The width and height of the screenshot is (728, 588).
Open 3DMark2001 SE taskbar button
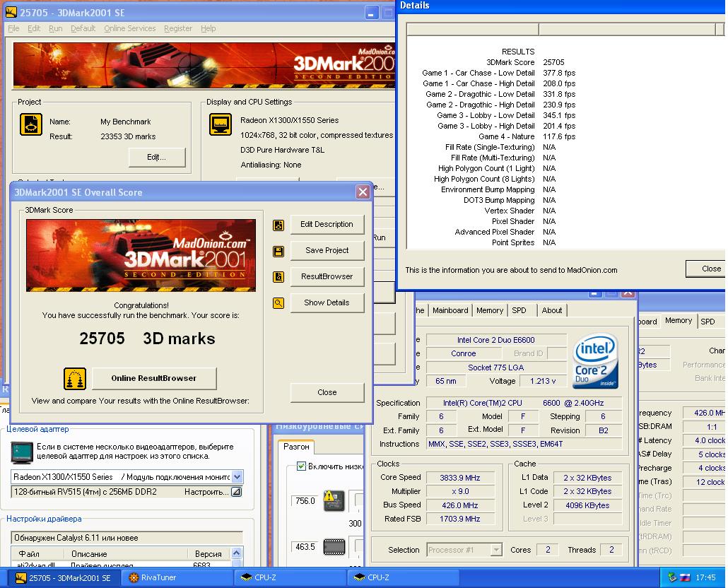[64, 578]
